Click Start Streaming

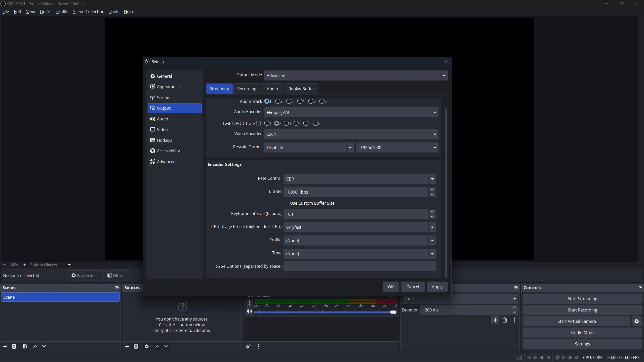tap(582, 299)
